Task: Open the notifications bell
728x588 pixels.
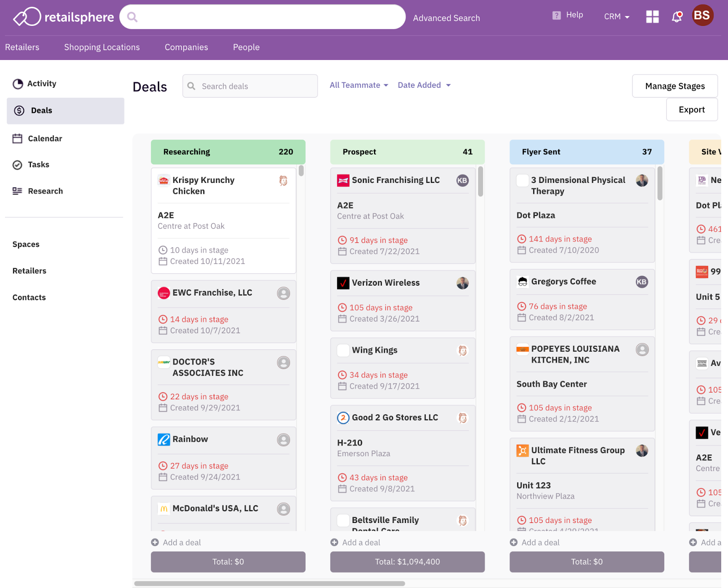Action: (677, 17)
